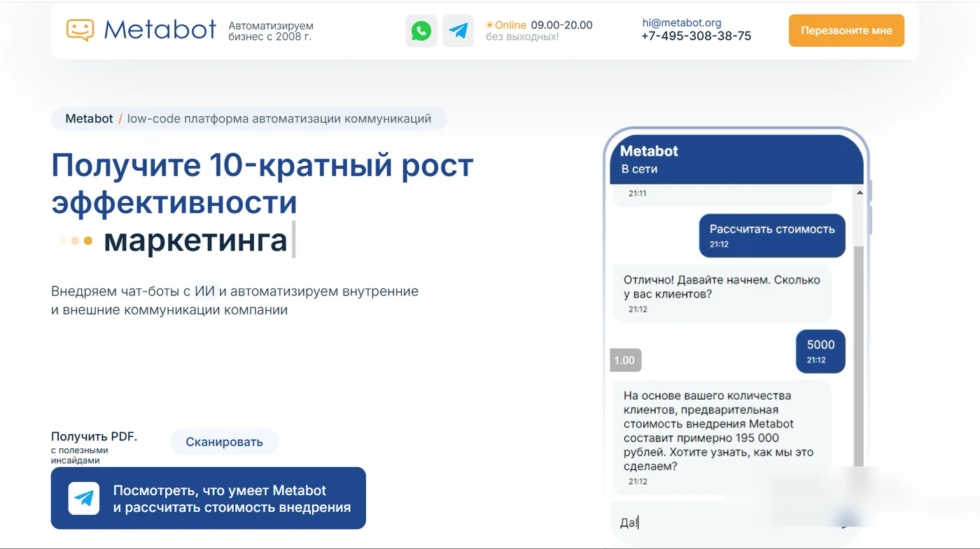Click the 'Получите 10-кратный рост' headline
980x549 pixels.
262,165
